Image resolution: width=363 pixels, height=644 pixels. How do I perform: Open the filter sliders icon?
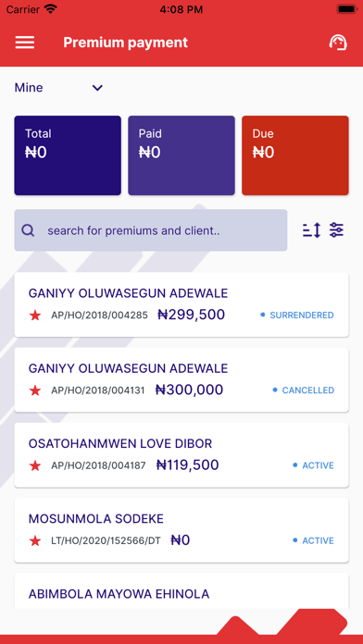[337, 230]
